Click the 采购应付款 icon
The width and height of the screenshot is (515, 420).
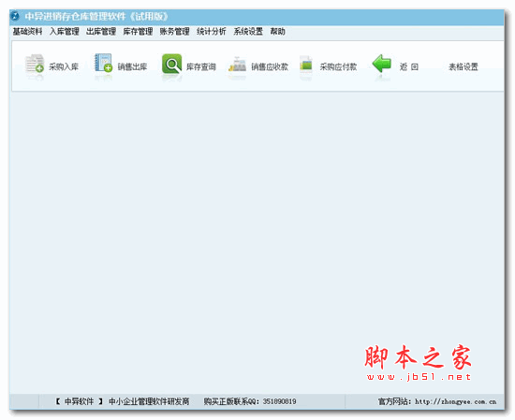[x=306, y=64]
